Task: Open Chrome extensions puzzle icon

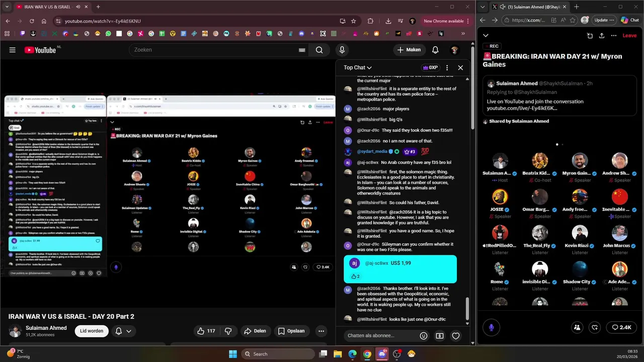Action: (x=371, y=21)
